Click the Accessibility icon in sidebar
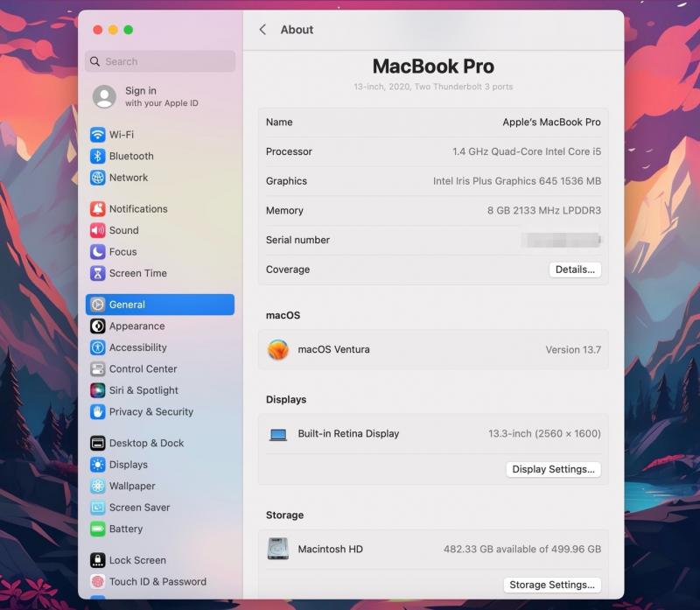 (98, 347)
